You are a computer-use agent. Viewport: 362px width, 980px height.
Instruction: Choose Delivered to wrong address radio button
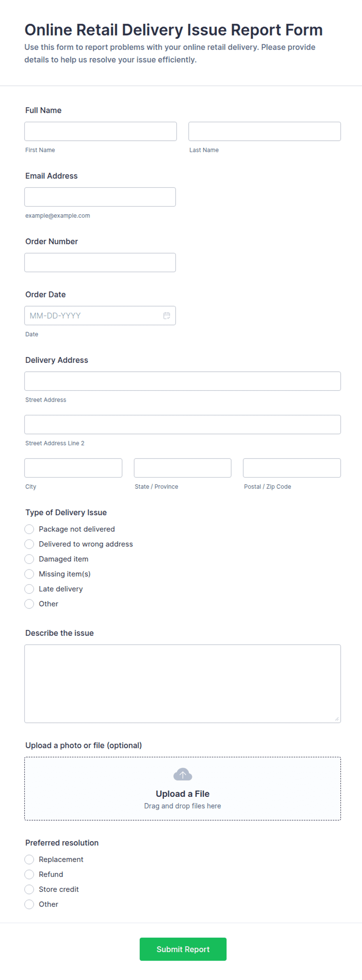pyautogui.click(x=29, y=544)
